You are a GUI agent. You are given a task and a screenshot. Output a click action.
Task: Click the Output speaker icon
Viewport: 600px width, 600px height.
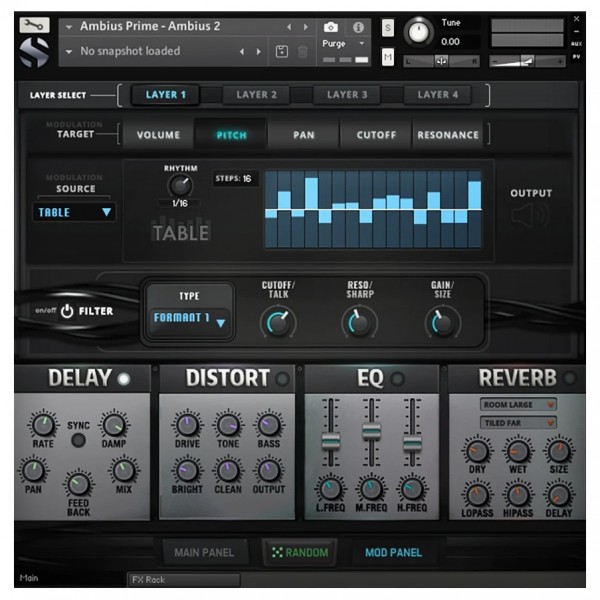point(531,215)
